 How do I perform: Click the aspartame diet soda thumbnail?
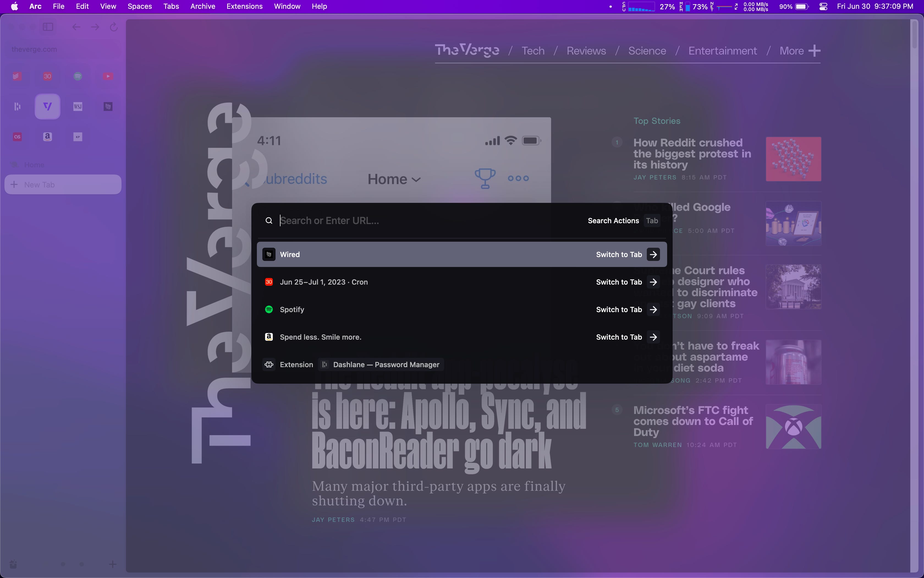(793, 362)
